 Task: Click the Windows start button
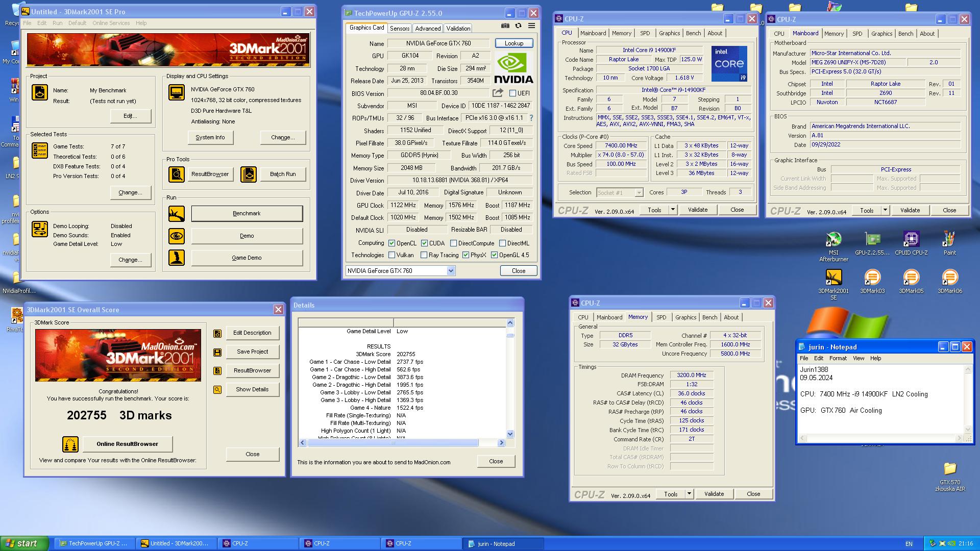pos(24,543)
